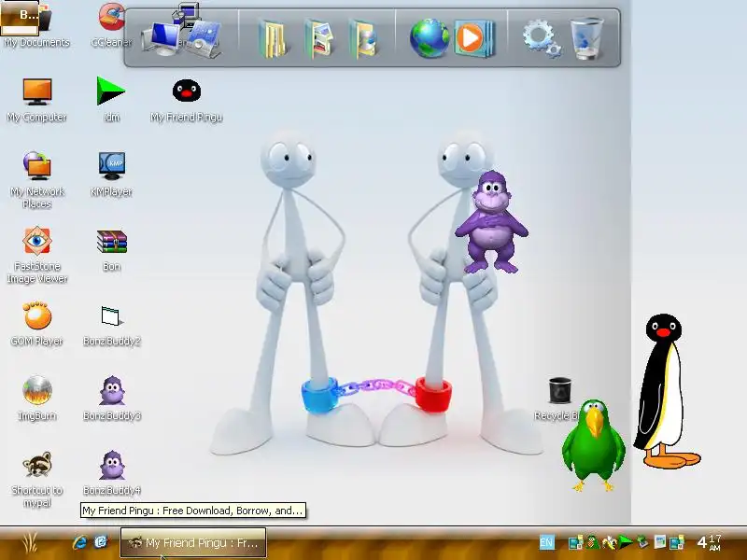Open the EN language bar indicator
This screenshot has height=560, width=747.
coord(546,542)
